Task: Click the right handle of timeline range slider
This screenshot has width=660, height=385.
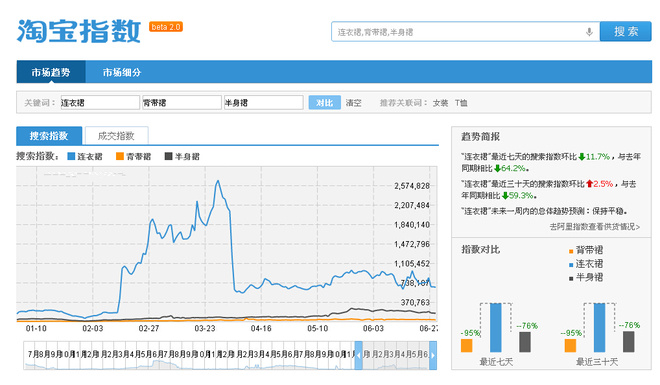Action: (x=433, y=356)
